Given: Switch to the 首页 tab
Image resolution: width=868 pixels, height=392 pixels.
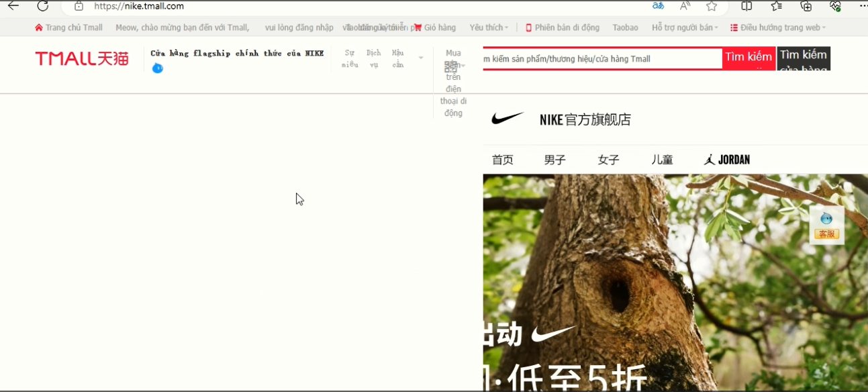Looking at the screenshot, I should point(503,160).
